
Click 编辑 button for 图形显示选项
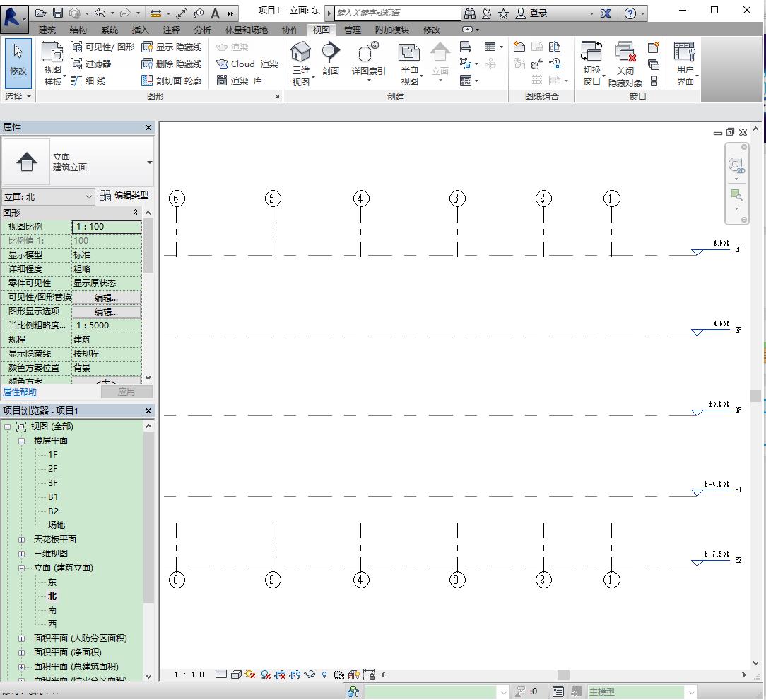[x=107, y=312]
